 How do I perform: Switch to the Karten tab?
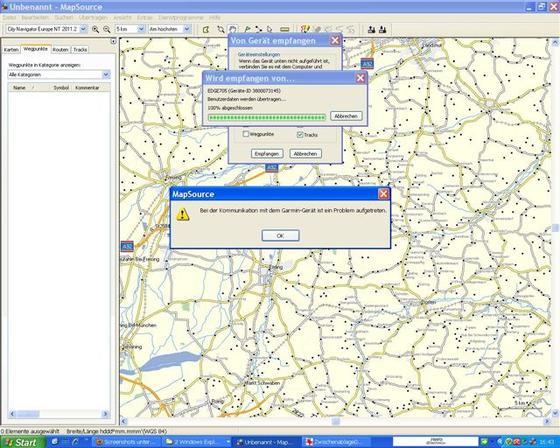(11, 50)
